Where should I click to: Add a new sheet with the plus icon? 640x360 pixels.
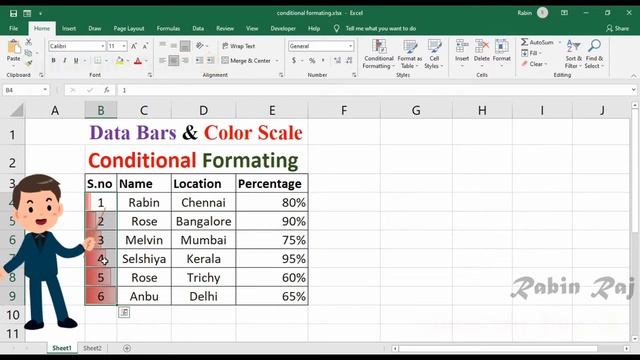click(x=127, y=348)
